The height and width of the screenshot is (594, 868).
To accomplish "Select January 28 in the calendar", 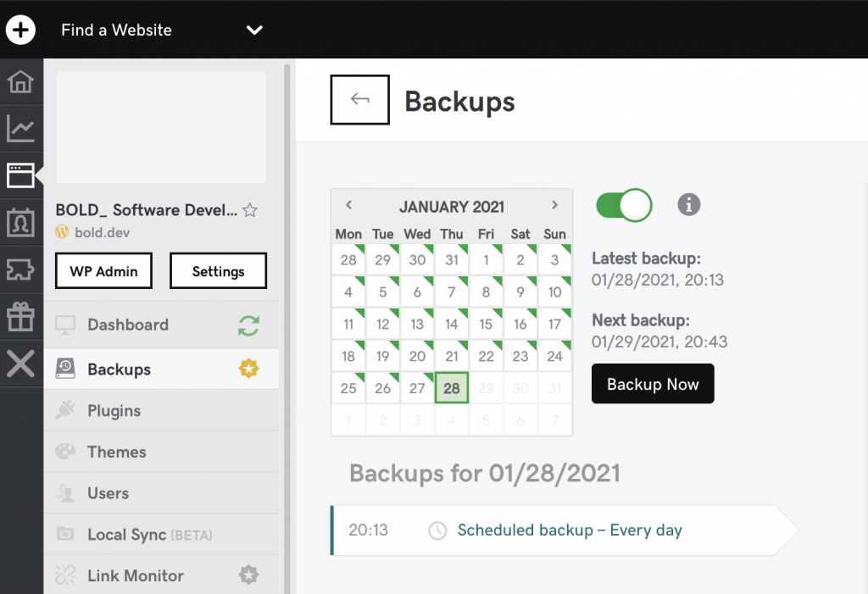I will [x=452, y=387].
